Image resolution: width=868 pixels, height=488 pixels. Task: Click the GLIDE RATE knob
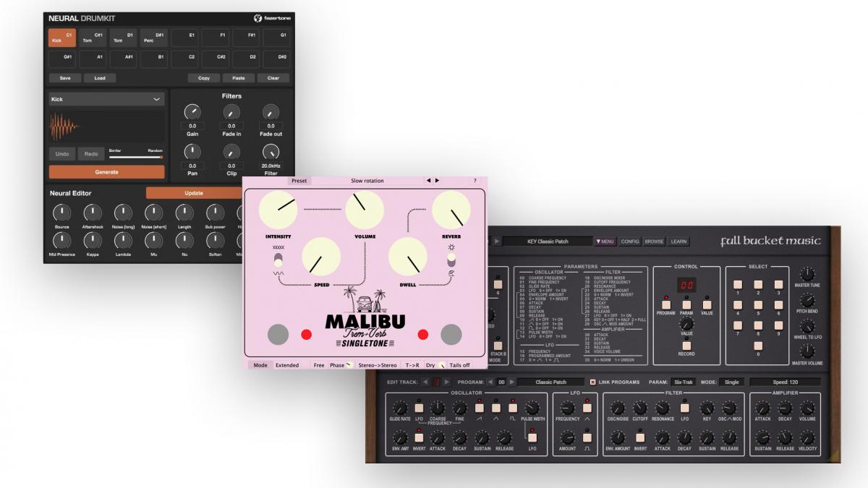(x=399, y=408)
